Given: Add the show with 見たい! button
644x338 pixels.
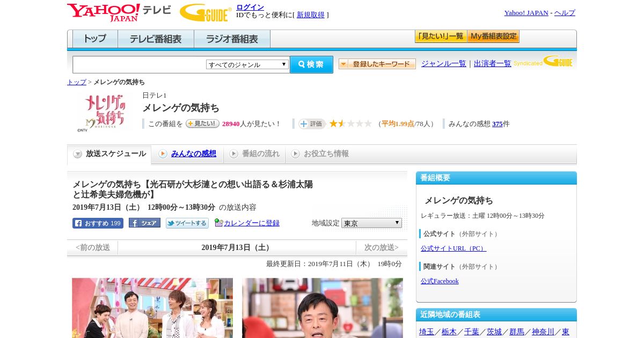Looking at the screenshot, I should 202,123.
